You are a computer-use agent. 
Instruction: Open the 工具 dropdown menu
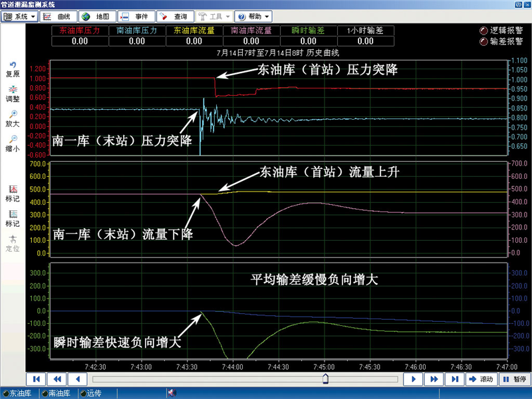click(214, 16)
